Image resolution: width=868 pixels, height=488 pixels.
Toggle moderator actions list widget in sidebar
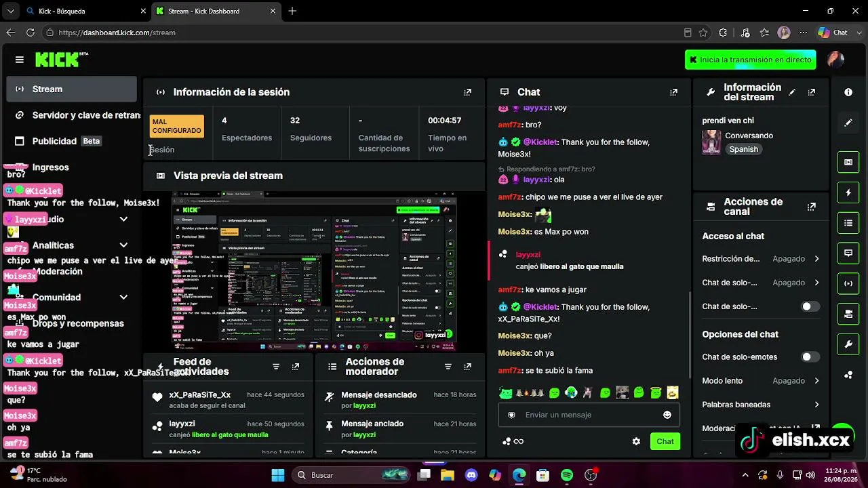click(x=848, y=222)
